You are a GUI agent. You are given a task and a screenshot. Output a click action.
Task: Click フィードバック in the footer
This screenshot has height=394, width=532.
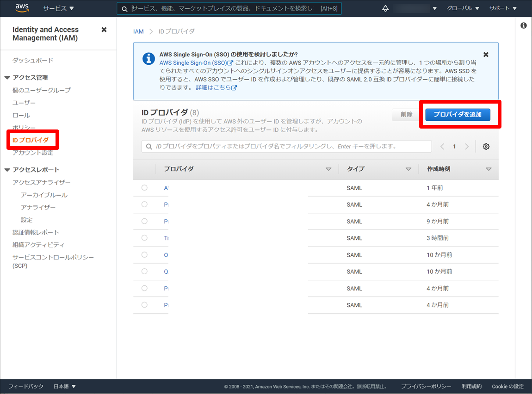pos(26,387)
